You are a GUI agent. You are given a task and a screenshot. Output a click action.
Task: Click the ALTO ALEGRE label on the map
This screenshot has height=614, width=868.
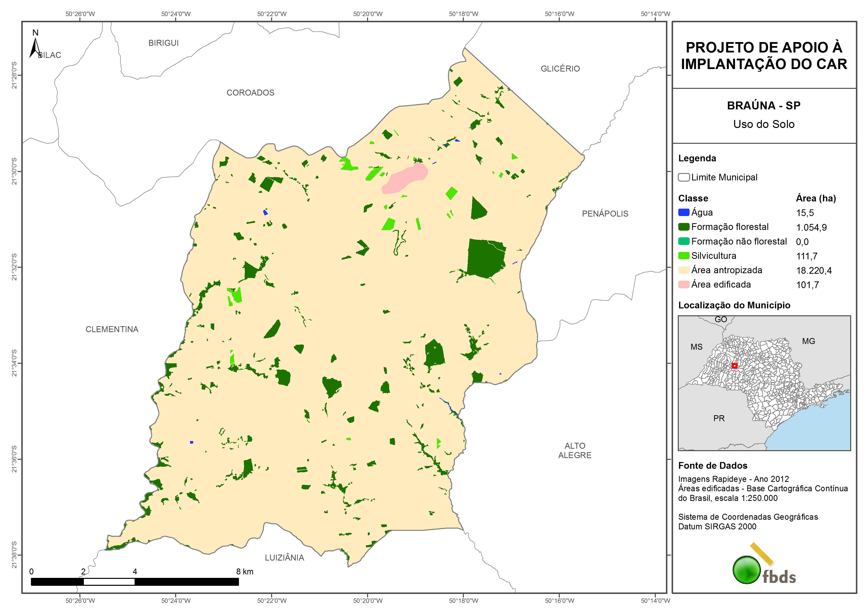click(x=575, y=451)
